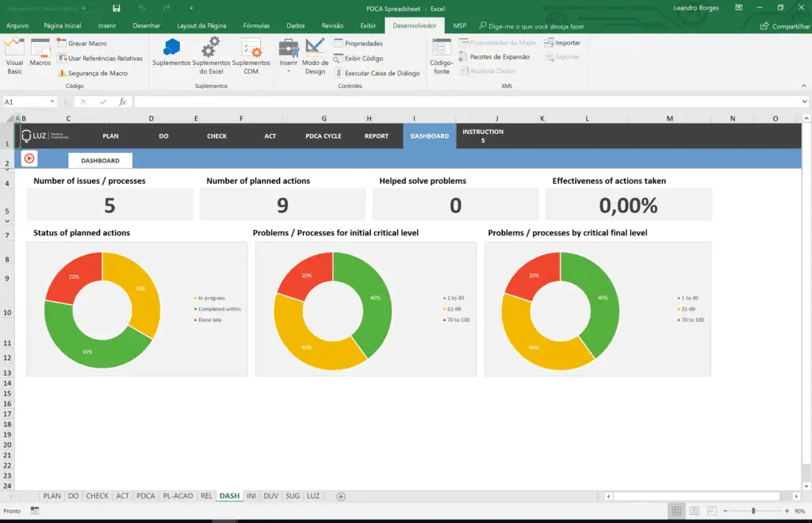This screenshot has height=523, width=812.
Task: Open the SUG sheet tab
Action: tap(293, 495)
